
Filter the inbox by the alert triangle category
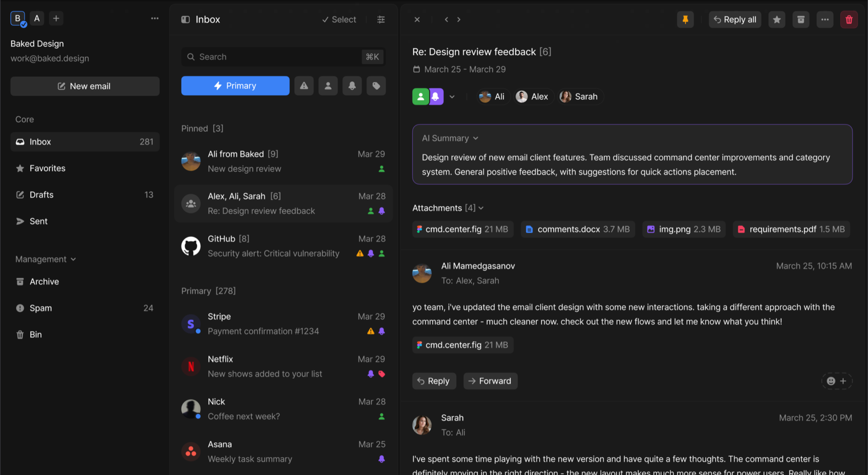point(304,86)
